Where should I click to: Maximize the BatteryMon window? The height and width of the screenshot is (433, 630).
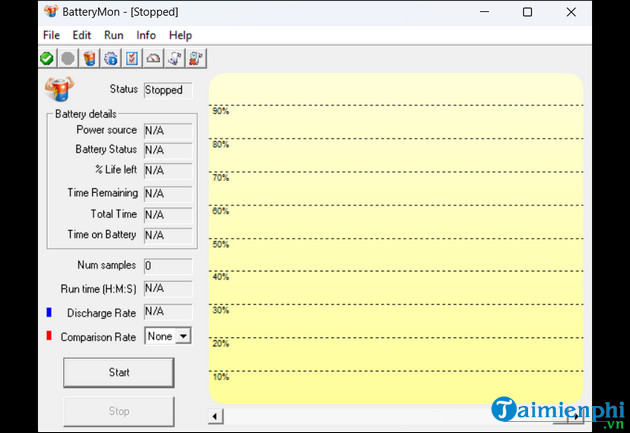point(528,12)
